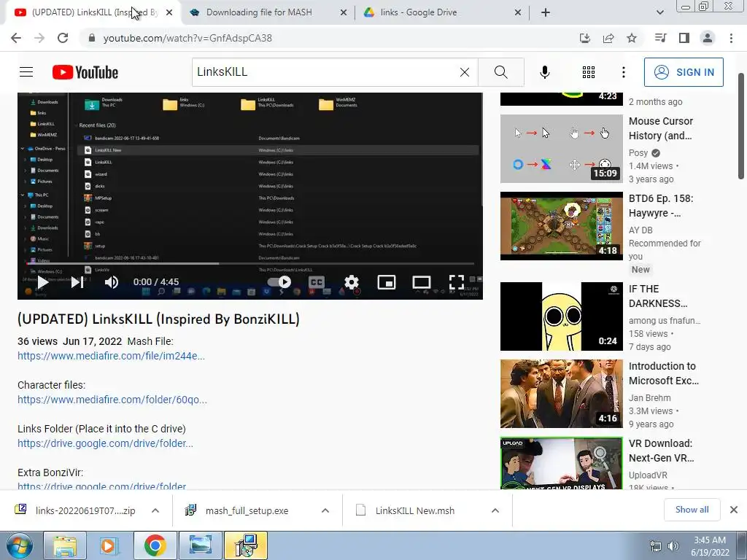Open the Links Folder Google Drive link

click(105, 443)
